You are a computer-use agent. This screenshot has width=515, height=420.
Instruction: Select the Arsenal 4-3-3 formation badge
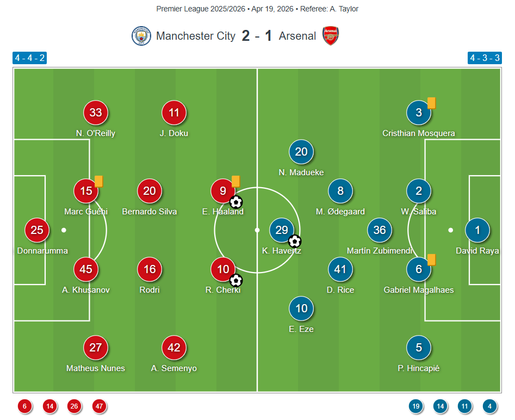pyautogui.click(x=485, y=58)
